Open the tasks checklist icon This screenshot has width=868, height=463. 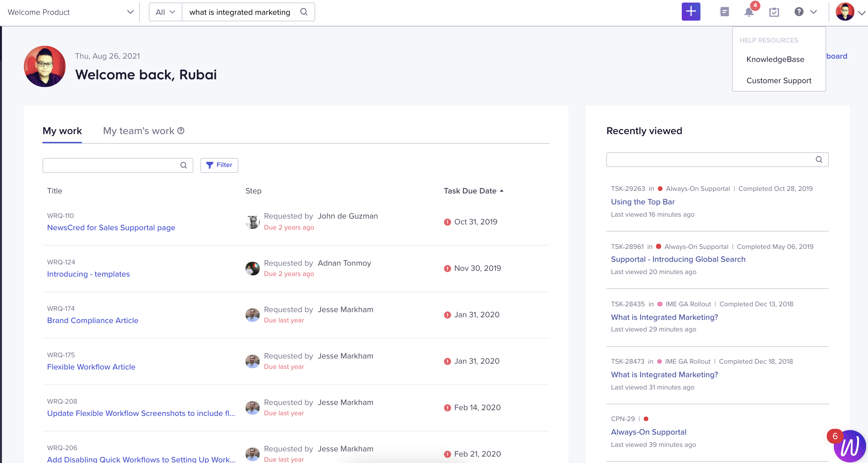pos(774,12)
